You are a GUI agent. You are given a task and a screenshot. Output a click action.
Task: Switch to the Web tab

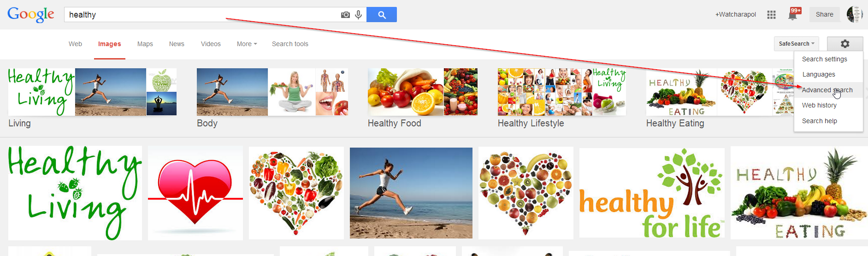(x=75, y=44)
